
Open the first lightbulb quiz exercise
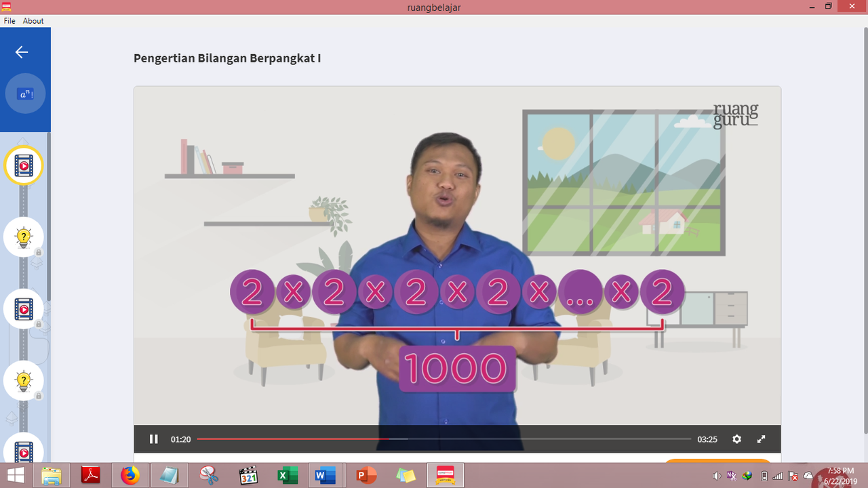[23, 237]
